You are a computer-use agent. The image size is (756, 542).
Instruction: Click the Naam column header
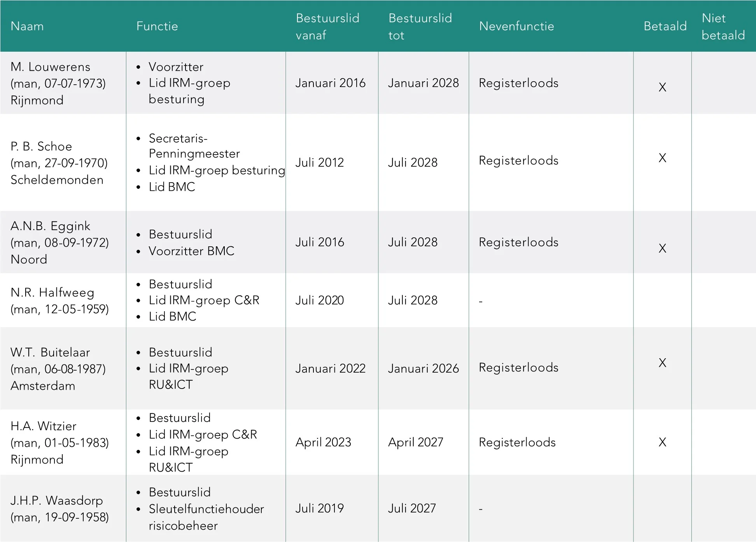[x=27, y=26]
